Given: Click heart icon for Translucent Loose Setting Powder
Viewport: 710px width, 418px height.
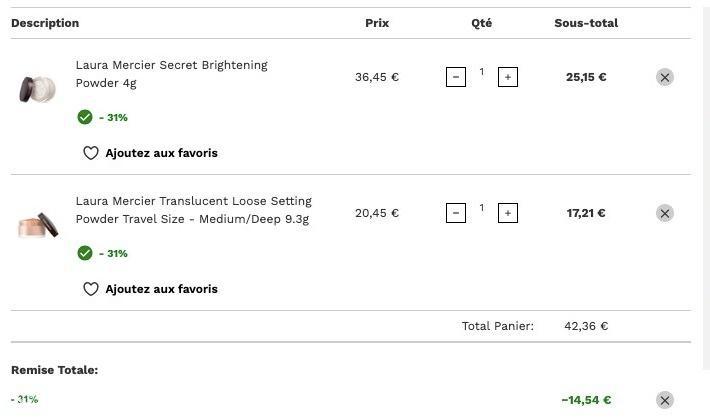Looking at the screenshot, I should point(91,289).
